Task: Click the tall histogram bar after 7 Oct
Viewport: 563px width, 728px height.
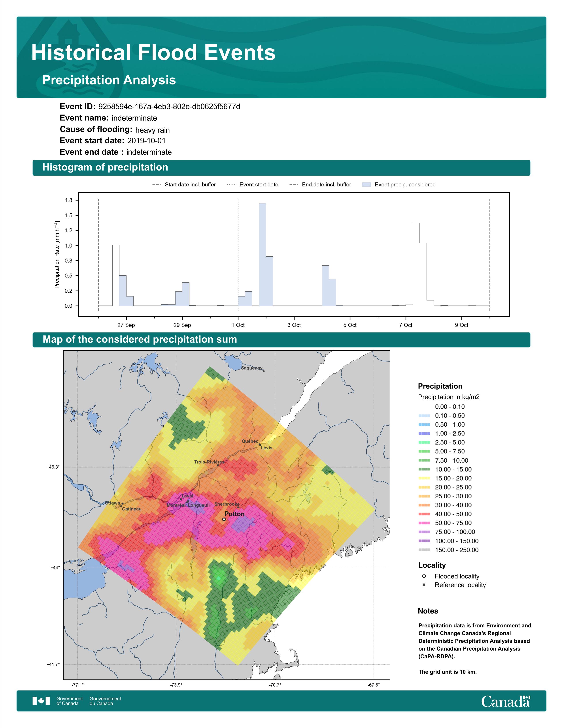Action: click(x=416, y=264)
